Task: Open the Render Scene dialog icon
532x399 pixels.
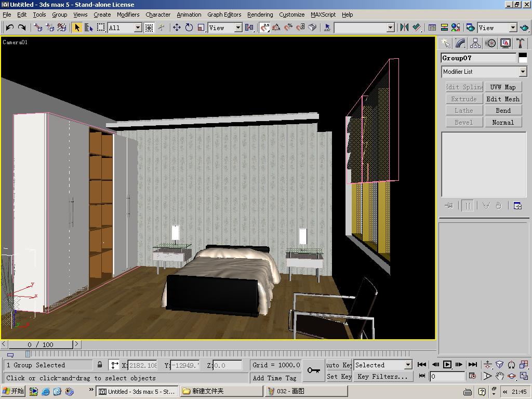Action: [470, 28]
